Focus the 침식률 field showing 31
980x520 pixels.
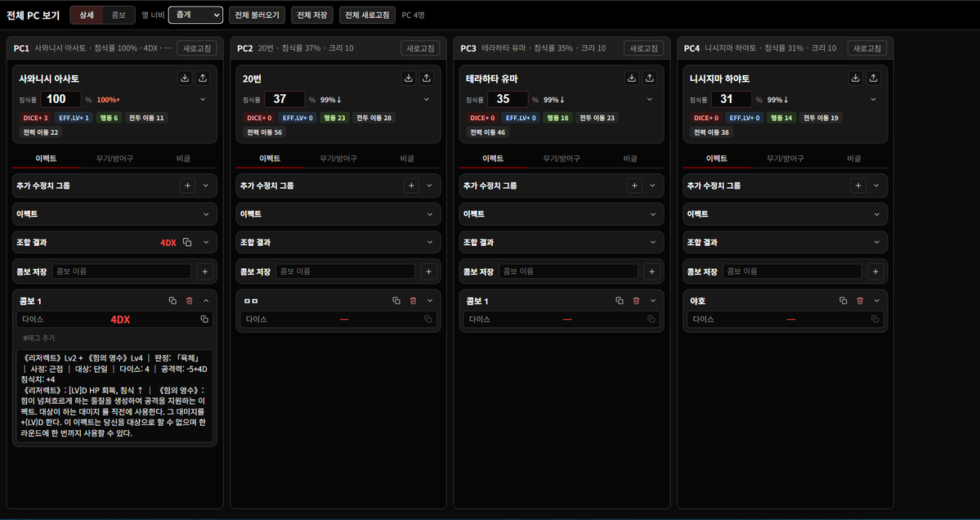point(732,100)
